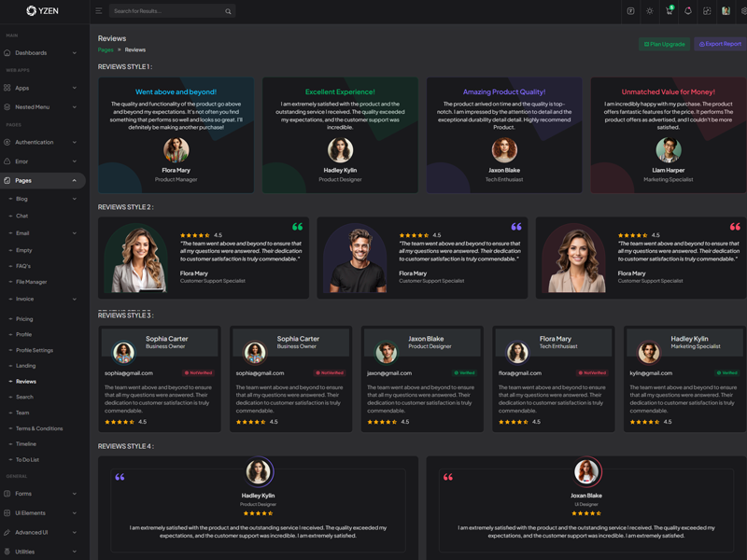The height and width of the screenshot is (560, 747).
Task: Click the UI Elements sidebar icon
Action: tap(7, 513)
